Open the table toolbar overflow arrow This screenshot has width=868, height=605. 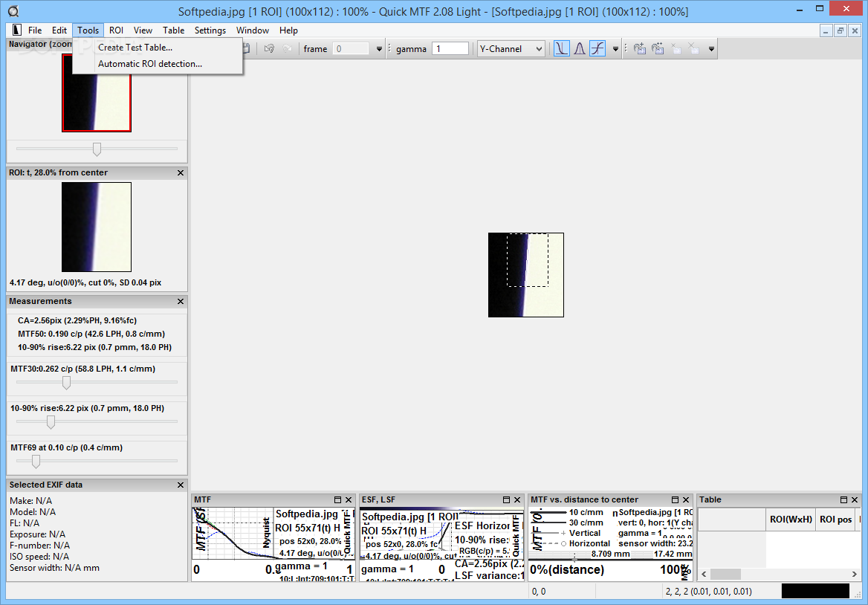tap(711, 49)
